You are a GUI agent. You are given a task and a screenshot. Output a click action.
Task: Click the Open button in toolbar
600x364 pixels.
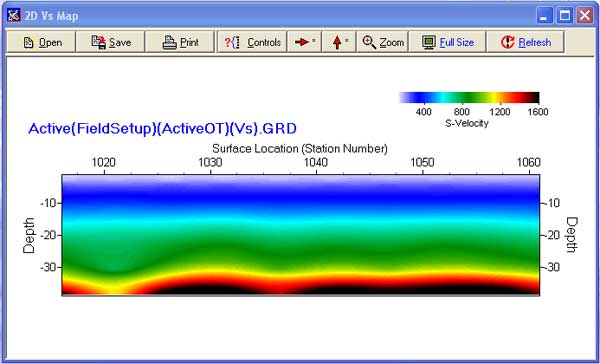[41, 42]
